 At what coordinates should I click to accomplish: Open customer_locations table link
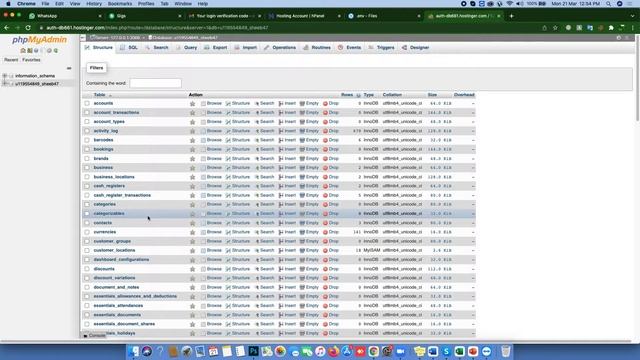(114, 251)
